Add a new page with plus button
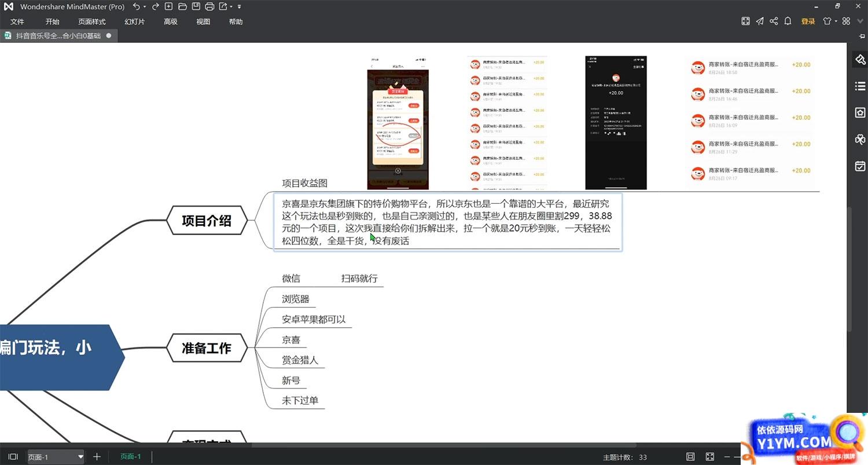868x465 pixels. click(97, 457)
